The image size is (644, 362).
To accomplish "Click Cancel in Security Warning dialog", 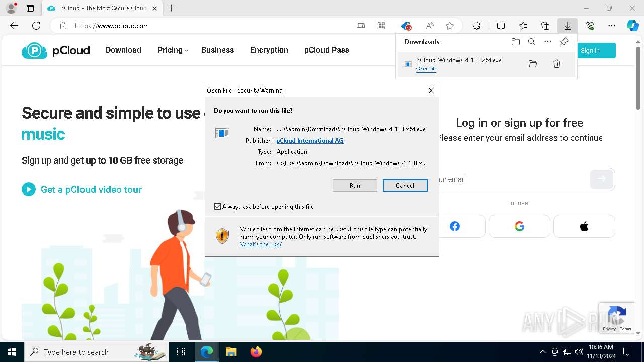I will (x=405, y=186).
